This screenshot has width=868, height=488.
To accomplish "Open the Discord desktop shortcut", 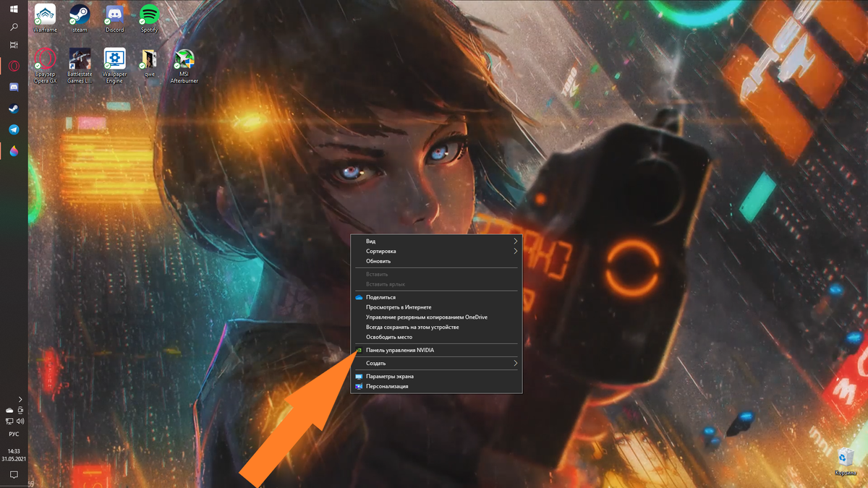I will coord(114,18).
